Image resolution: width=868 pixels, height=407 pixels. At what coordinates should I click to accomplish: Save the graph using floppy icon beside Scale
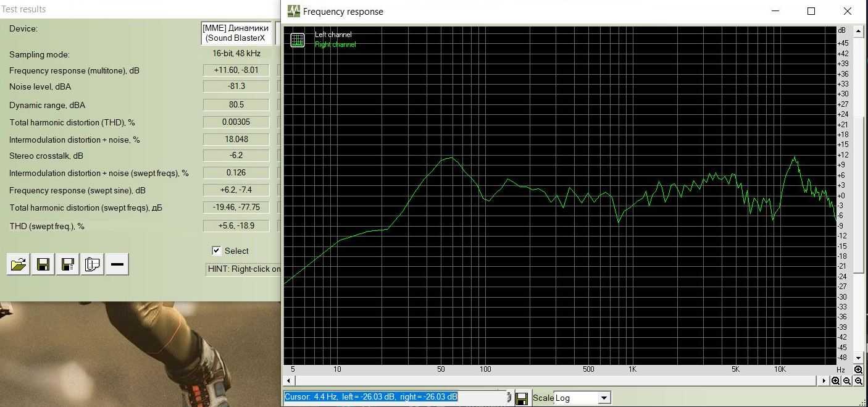point(522,398)
